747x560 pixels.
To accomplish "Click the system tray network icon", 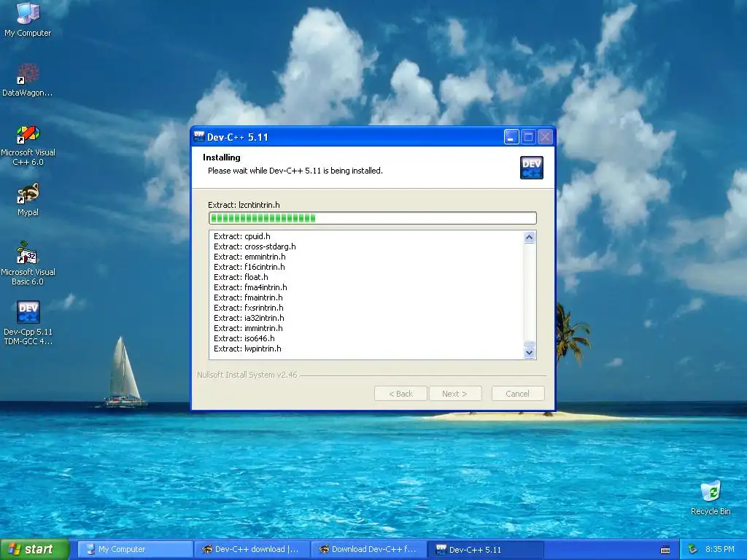I will pyautogui.click(x=693, y=550).
